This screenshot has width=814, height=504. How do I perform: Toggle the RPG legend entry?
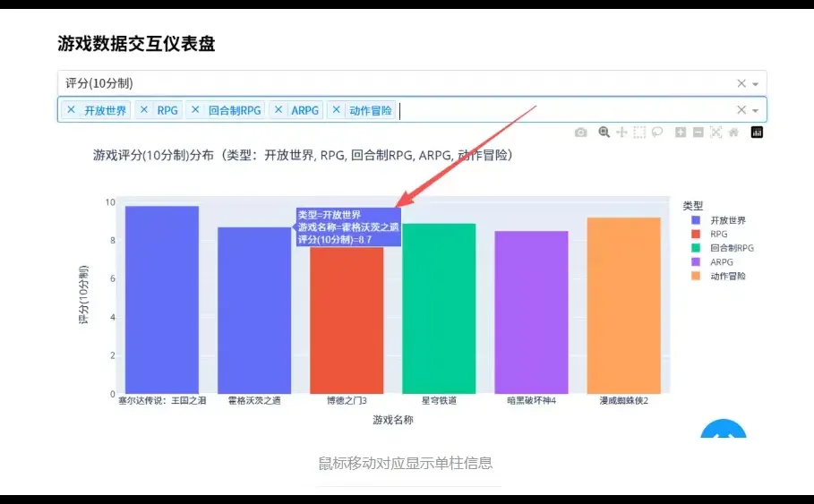pos(709,234)
